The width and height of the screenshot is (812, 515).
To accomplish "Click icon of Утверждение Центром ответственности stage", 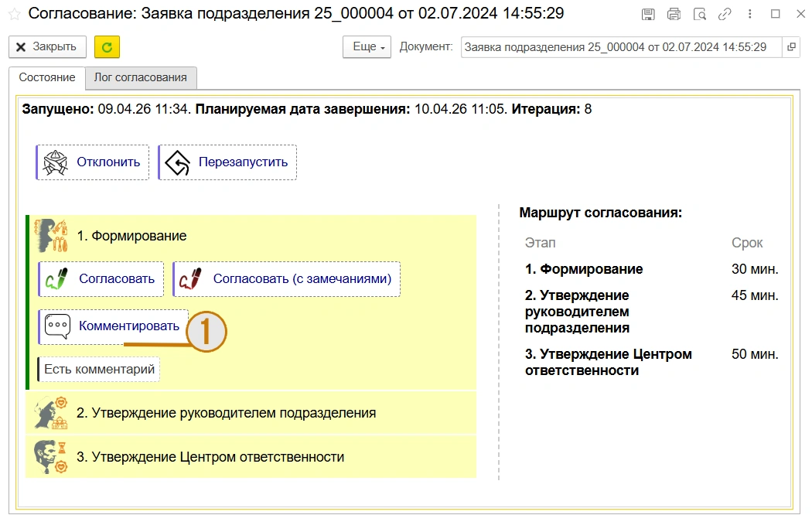I will tap(51, 456).
